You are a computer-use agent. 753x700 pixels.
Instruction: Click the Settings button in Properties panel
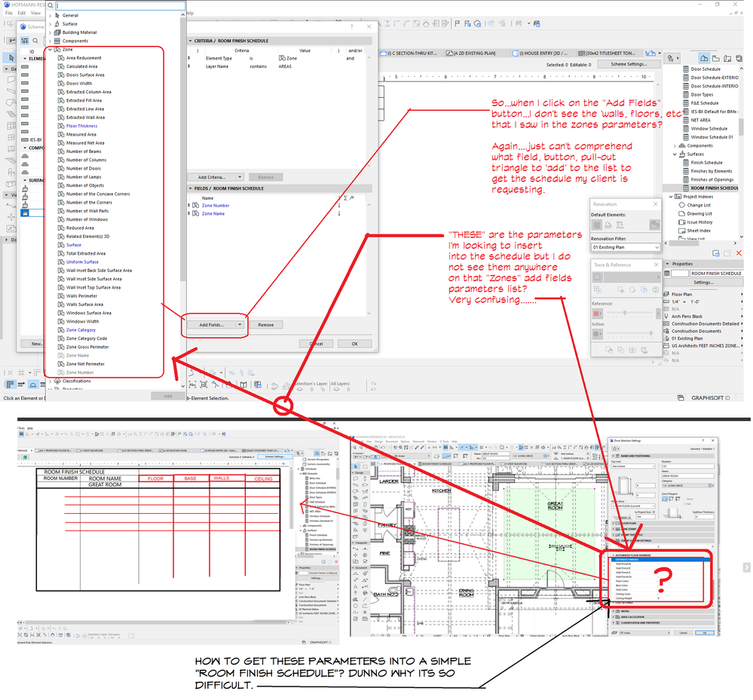703,283
